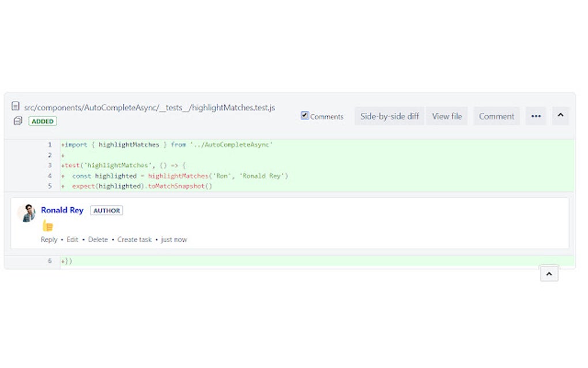Collapse the section with the bottom chevron
588x368 pixels.
click(549, 273)
